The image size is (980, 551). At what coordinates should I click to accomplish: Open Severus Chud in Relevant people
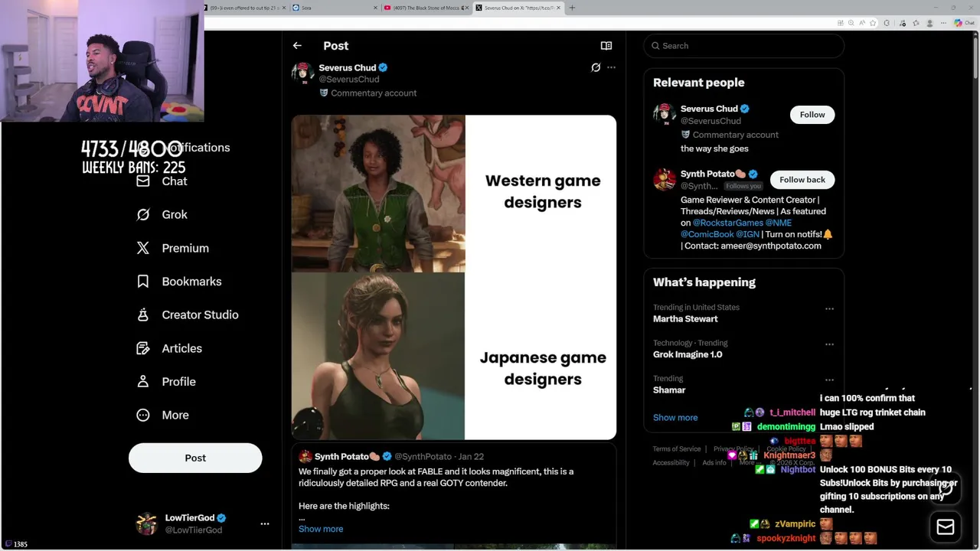tap(709, 109)
